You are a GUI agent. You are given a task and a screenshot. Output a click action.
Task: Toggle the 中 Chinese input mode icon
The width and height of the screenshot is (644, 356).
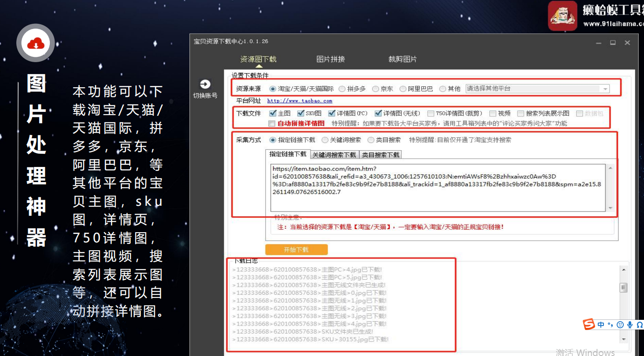(601, 325)
